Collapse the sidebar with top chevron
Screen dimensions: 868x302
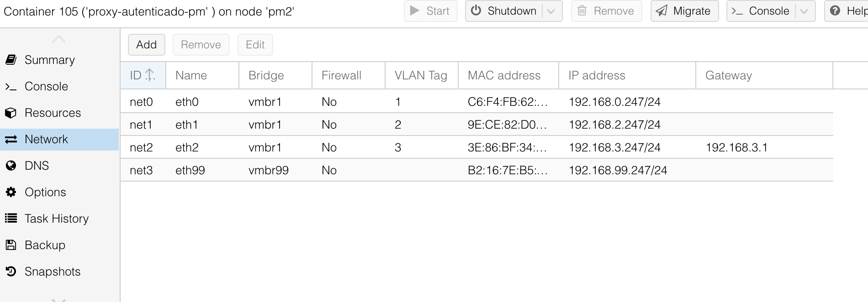point(58,39)
